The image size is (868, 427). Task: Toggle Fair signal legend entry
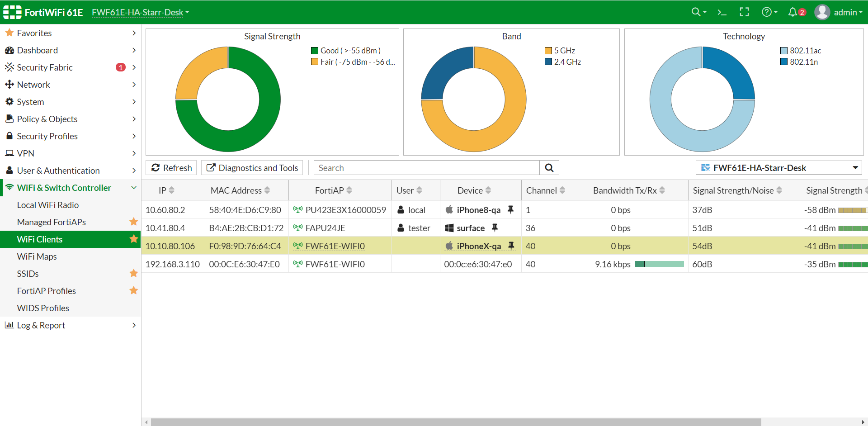tap(353, 62)
